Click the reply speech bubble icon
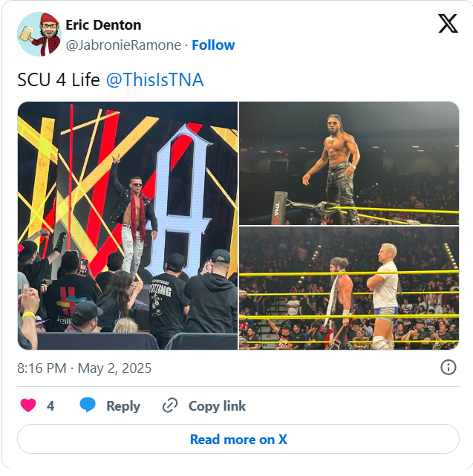Image resolution: width=473 pixels, height=476 pixels. [x=88, y=405]
